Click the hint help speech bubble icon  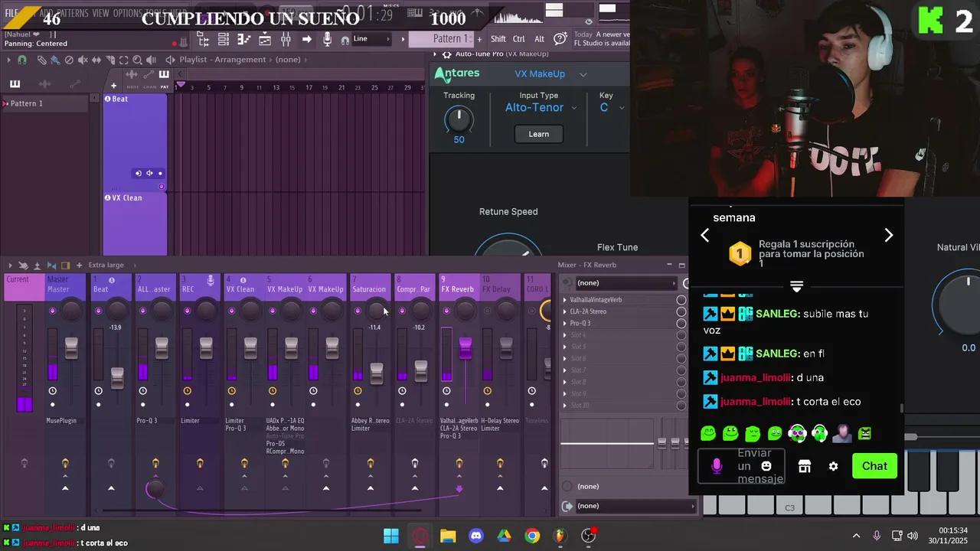560,38
